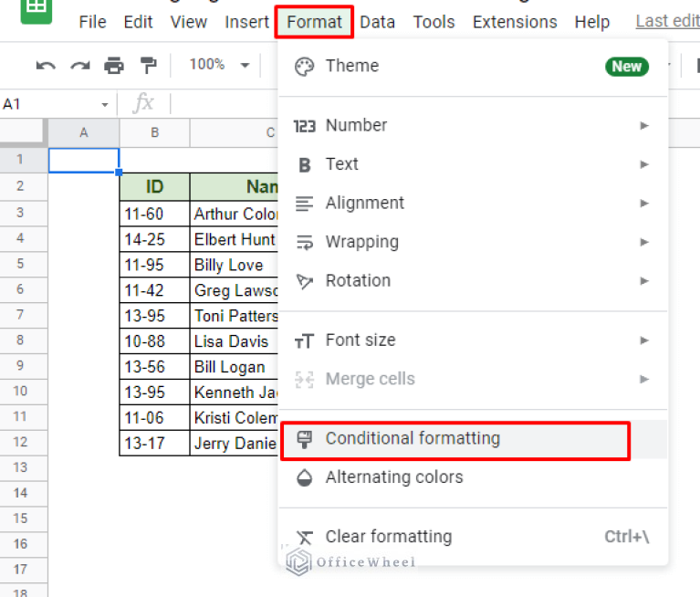The height and width of the screenshot is (597, 700).
Task: Expand the Number submenu arrow
Action: coord(644,125)
